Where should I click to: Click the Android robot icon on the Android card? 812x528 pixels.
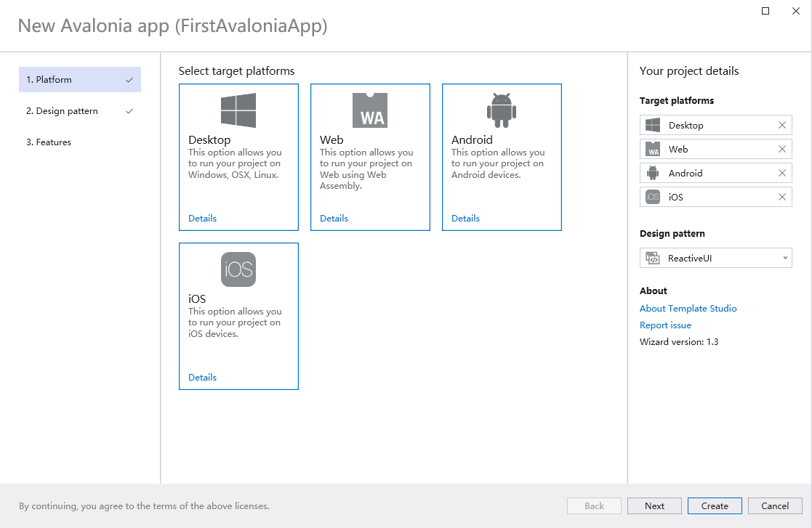click(x=502, y=110)
